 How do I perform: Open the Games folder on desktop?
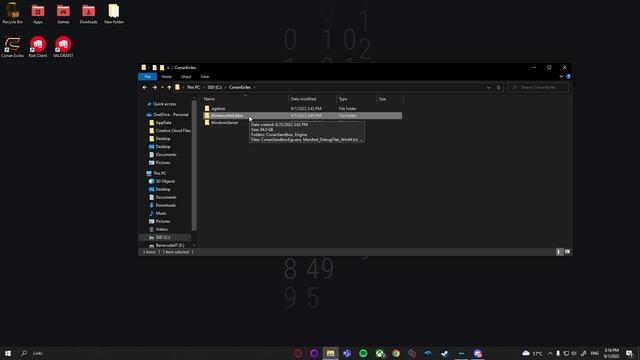point(63,13)
